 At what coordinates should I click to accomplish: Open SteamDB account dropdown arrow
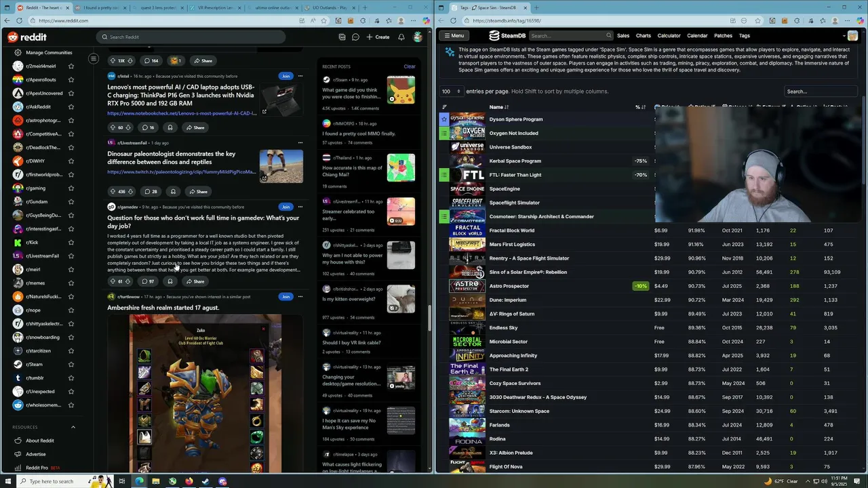(844, 36)
